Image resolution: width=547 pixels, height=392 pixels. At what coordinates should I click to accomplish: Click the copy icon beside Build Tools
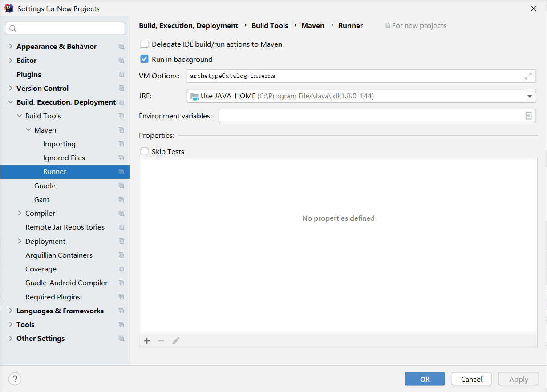click(121, 116)
